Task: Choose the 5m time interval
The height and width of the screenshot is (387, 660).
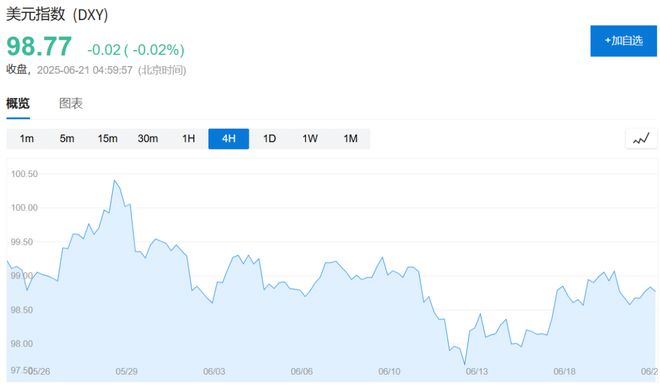Action: [x=67, y=139]
